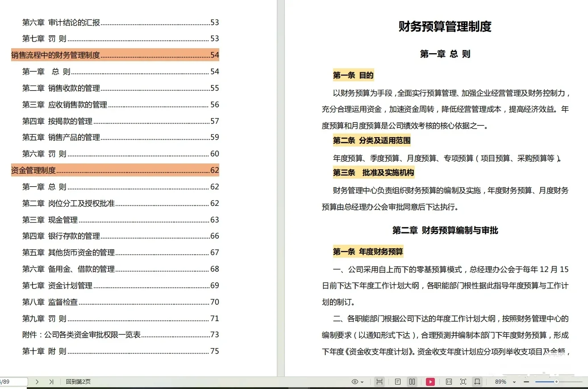Select TOC entry 附件:公司各类资金审批权限一览表
The width and height of the screenshot is (588, 389).
point(121,335)
